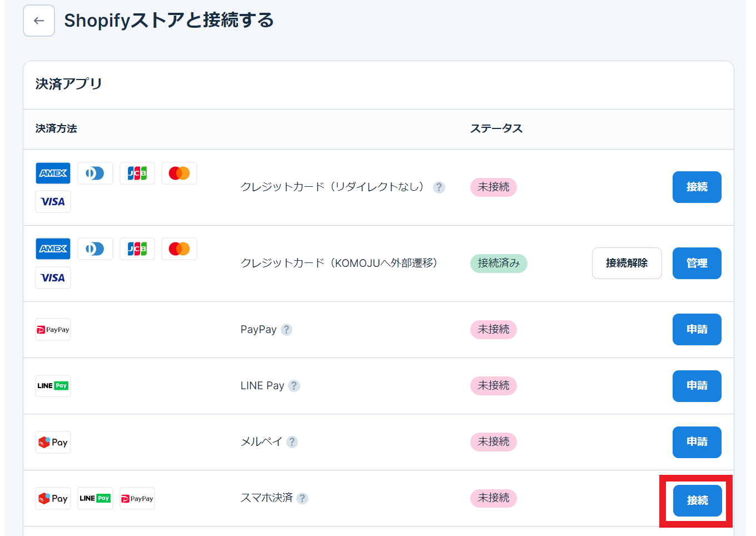Viewport: 756px width, 536px height.
Task: Connect credit card without redirect via 接続
Action: [697, 187]
